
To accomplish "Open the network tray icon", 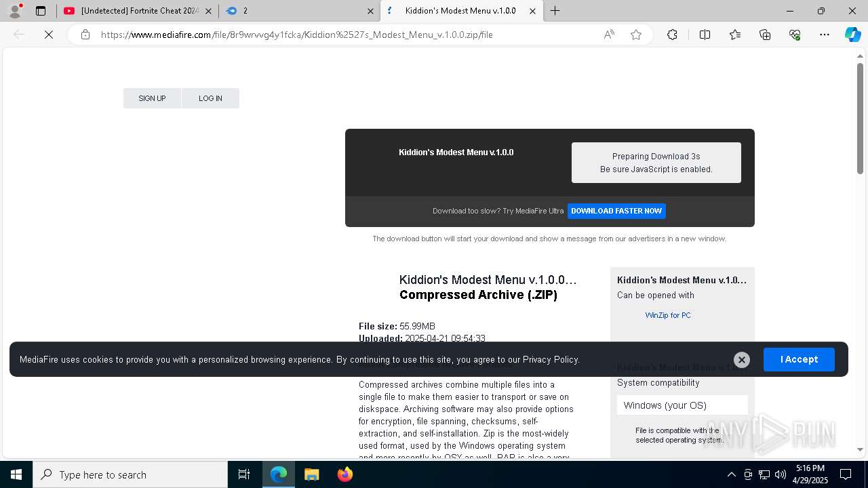I will (x=764, y=474).
